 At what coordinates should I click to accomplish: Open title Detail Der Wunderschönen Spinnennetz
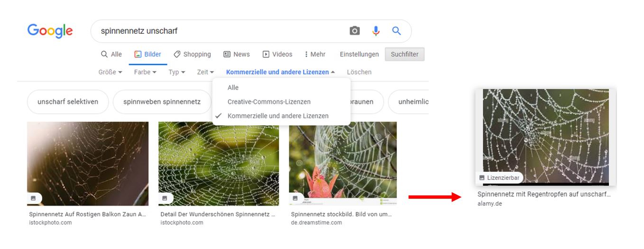(x=218, y=214)
